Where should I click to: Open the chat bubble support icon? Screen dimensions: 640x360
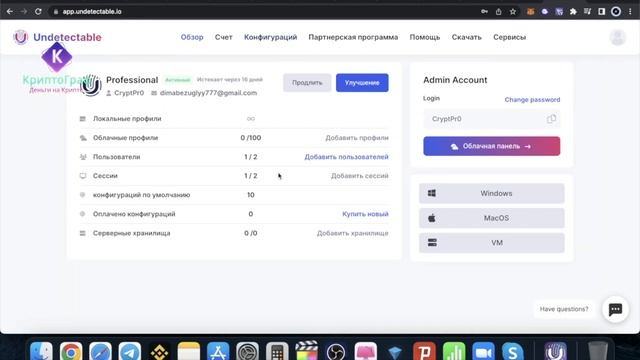615,309
